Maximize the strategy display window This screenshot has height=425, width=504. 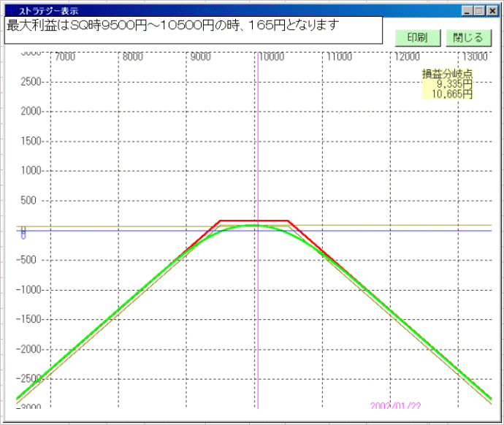(479, 11)
